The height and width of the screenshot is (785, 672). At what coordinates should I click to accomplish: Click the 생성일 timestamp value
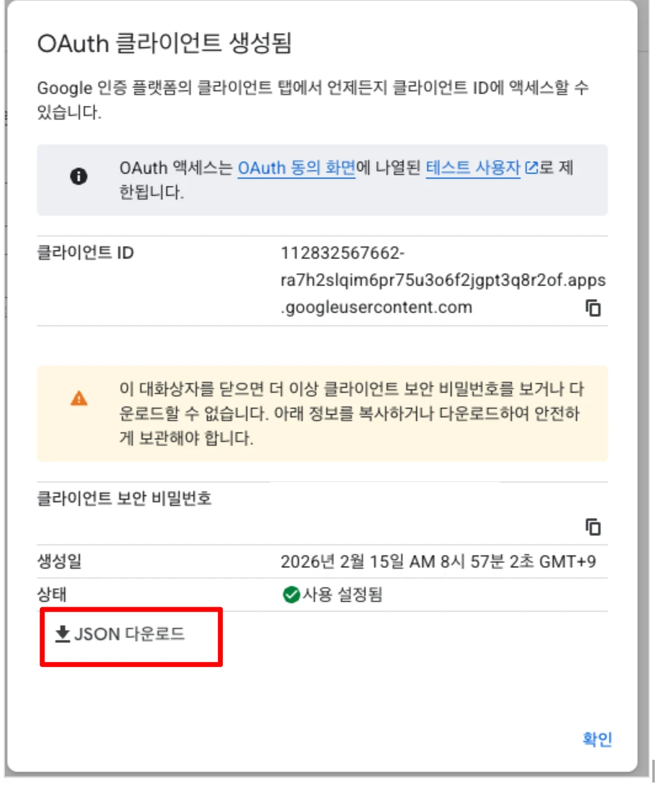point(438,562)
